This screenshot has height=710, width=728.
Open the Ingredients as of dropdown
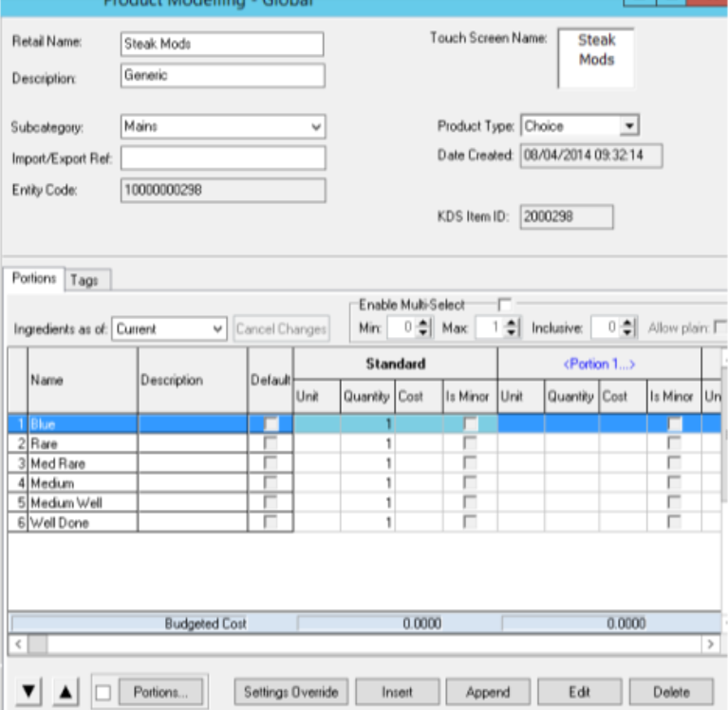pos(217,329)
